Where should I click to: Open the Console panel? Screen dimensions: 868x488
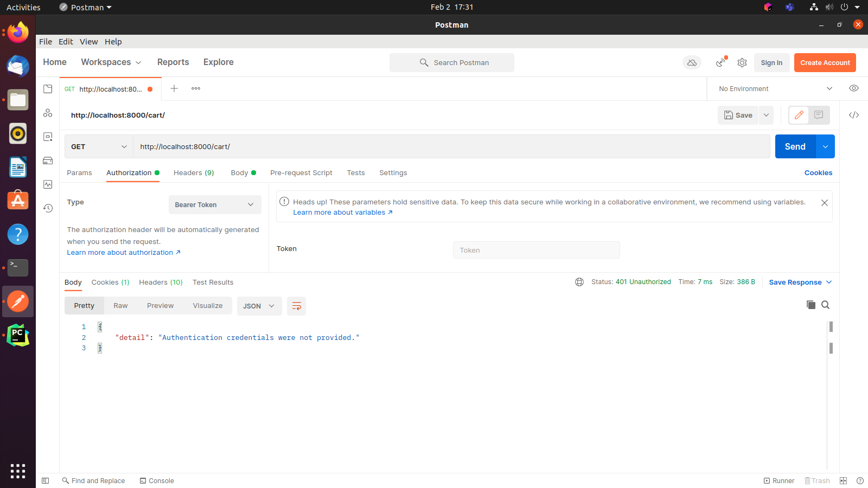pos(156,480)
